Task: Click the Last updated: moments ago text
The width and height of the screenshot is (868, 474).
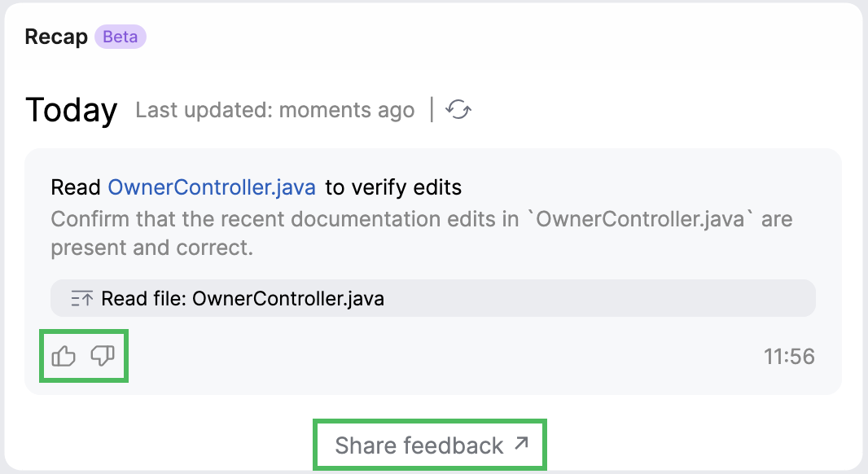Action: click(x=275, y=110)
